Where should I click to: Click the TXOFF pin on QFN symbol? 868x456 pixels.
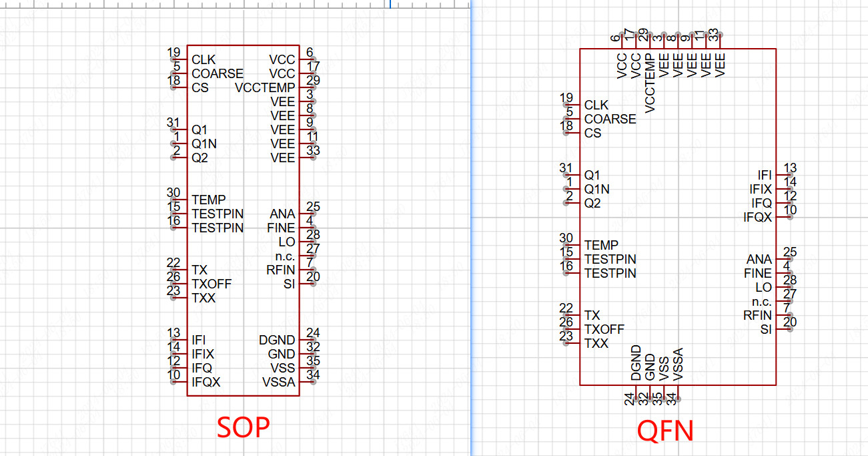point(604,330)
